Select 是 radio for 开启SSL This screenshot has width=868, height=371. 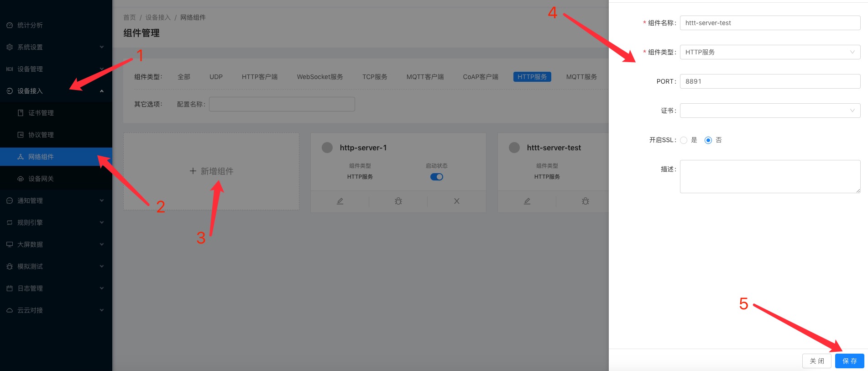pyautogui.click(x=684, y=140)
